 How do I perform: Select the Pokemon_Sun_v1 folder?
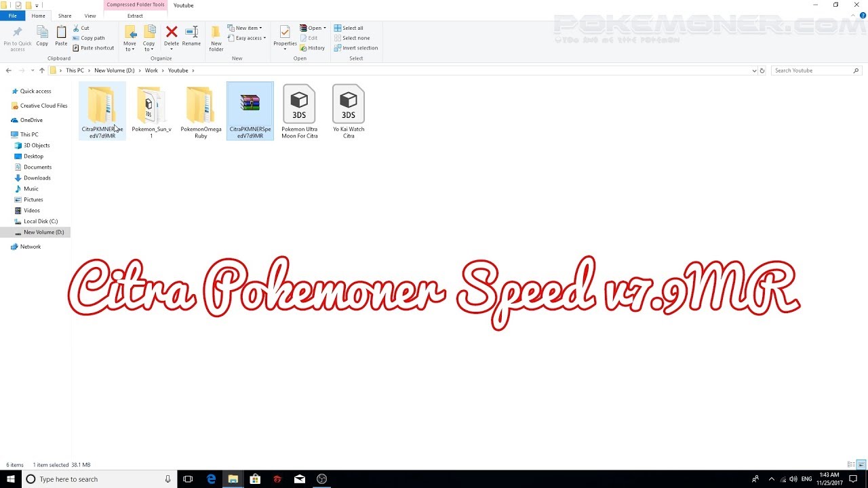coord(151,112)
